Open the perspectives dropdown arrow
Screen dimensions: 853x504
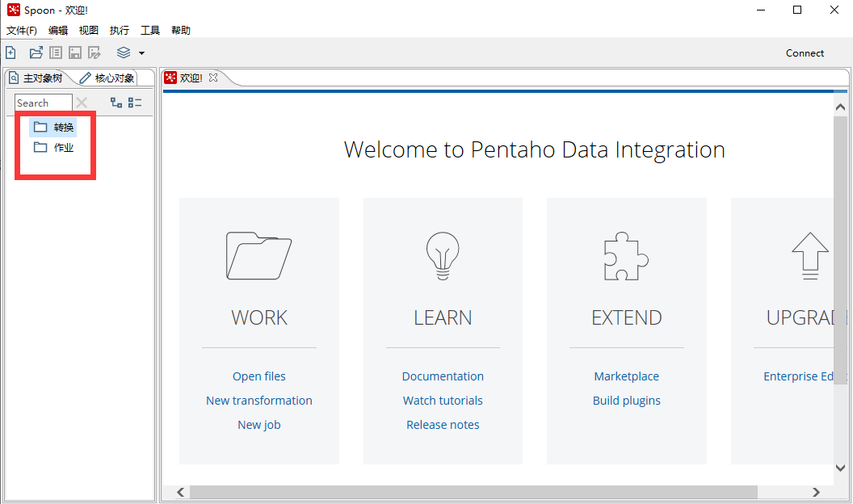click(x=142, y=53)
